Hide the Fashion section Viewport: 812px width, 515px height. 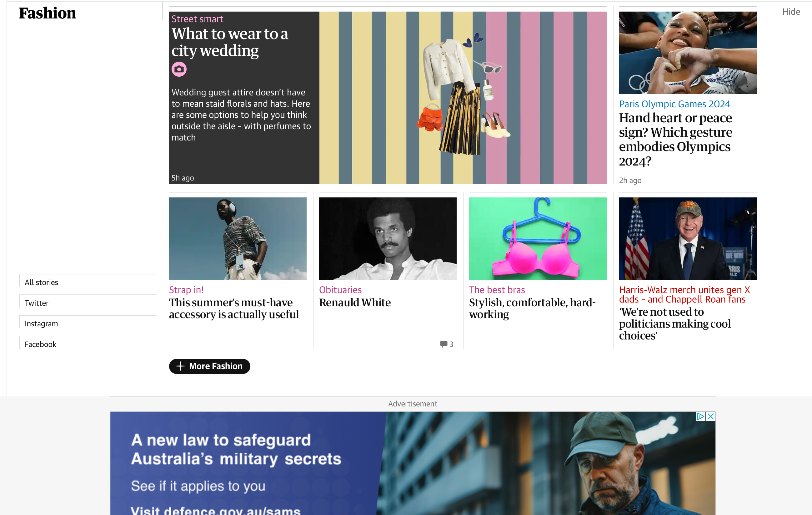pyautogui.click(x=791, y=12)
